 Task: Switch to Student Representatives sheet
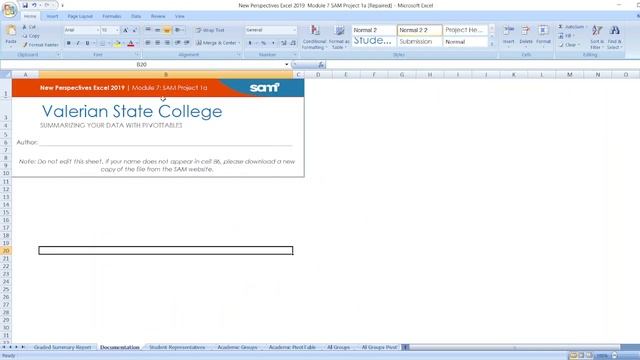click(177, 347)
